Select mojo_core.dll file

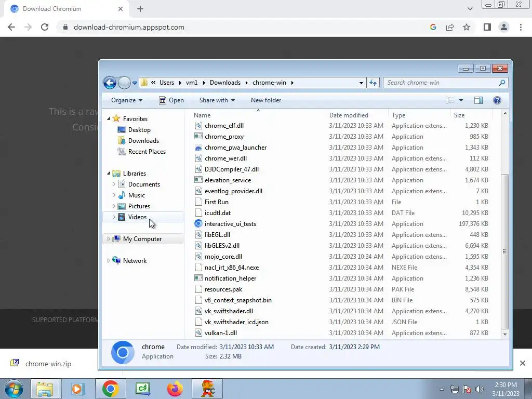click(223, 257)
